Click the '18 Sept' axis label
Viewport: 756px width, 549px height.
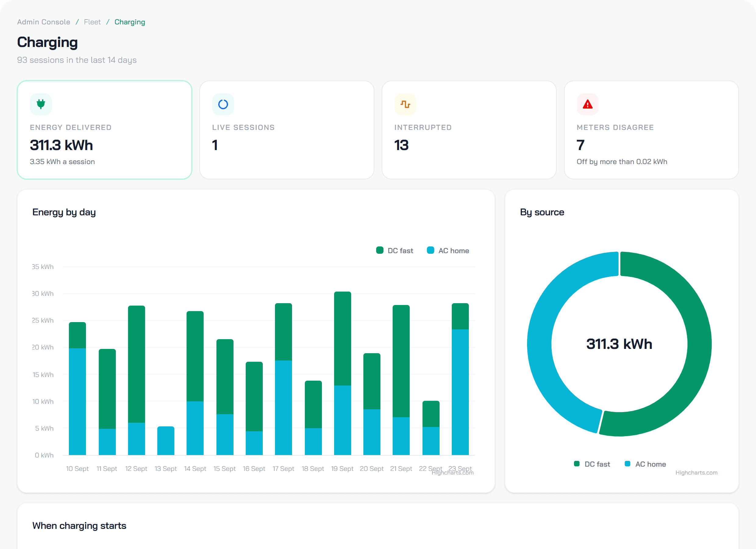point(313,468)
